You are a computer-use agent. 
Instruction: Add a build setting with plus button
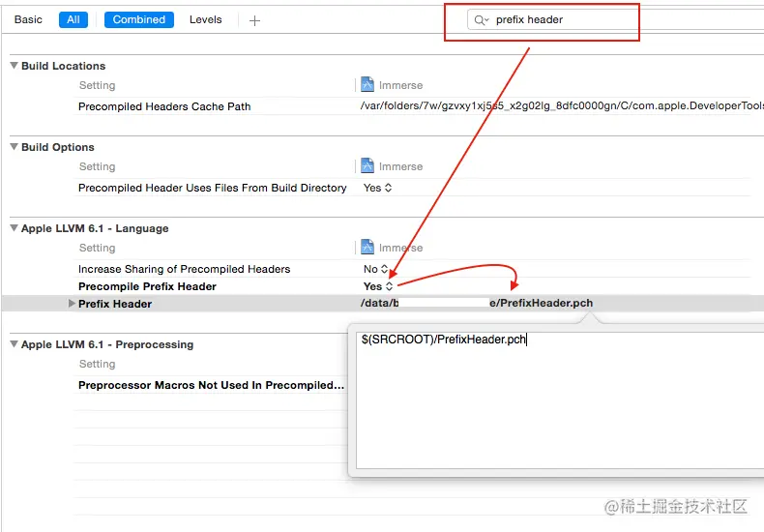click(x=254, y=20)
